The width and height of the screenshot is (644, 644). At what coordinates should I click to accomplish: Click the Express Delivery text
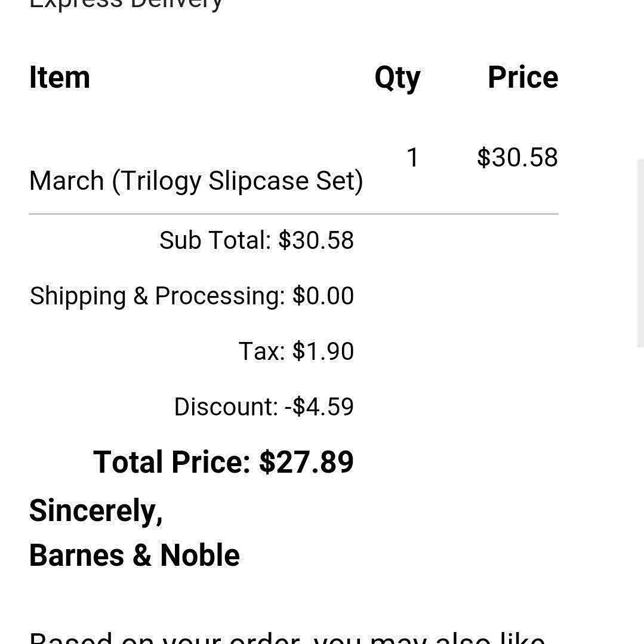(x=125, y=5)
